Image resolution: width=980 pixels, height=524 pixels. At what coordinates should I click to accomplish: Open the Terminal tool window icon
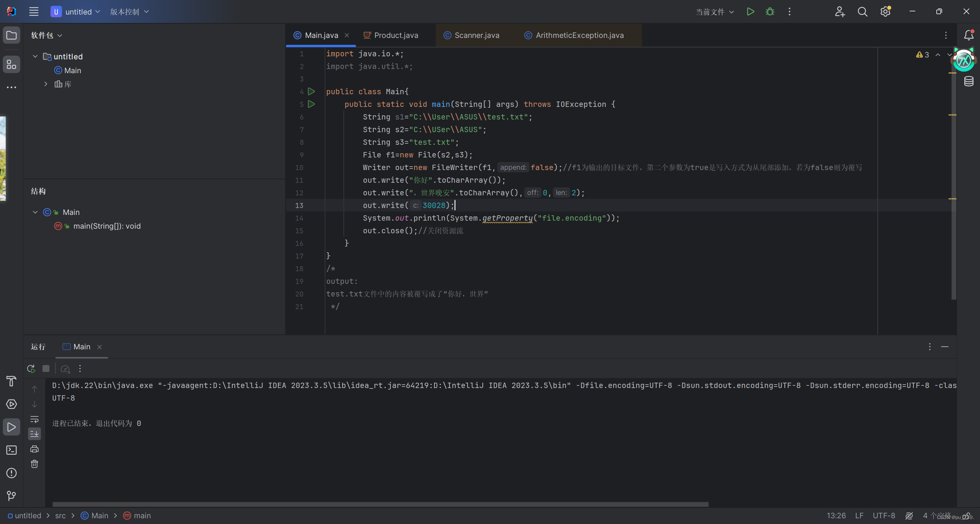[11, 450]
